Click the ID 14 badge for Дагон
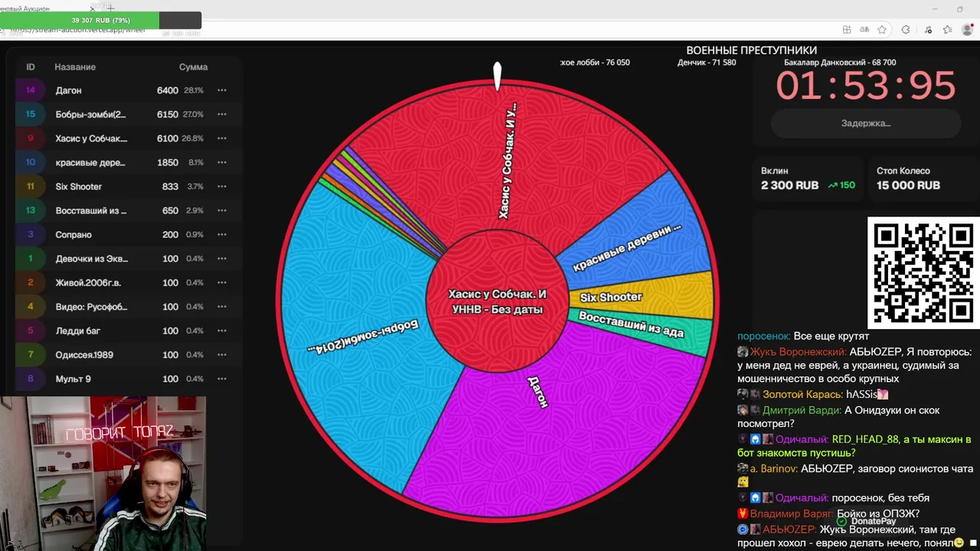This screenshot has height=551, width=980. point(31,90)
